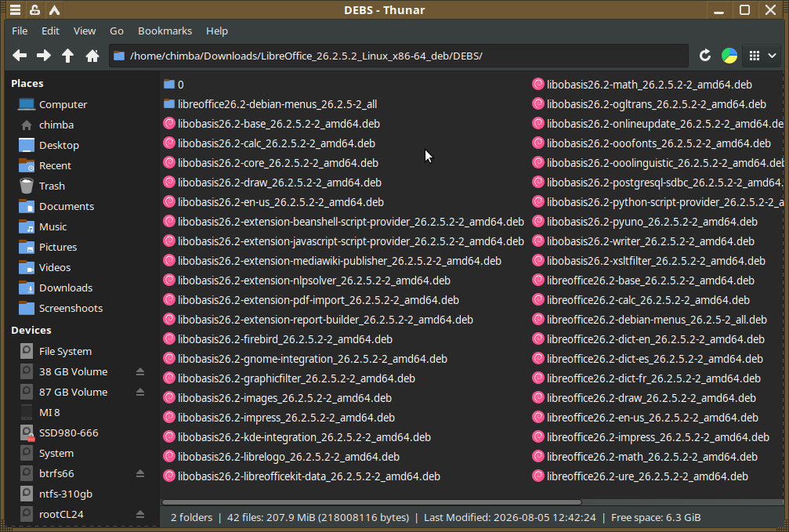Open the view mode dropdown arrow
Image resolution: width=789 pixels, height=532 pixels.
click(x=772, y=56)
